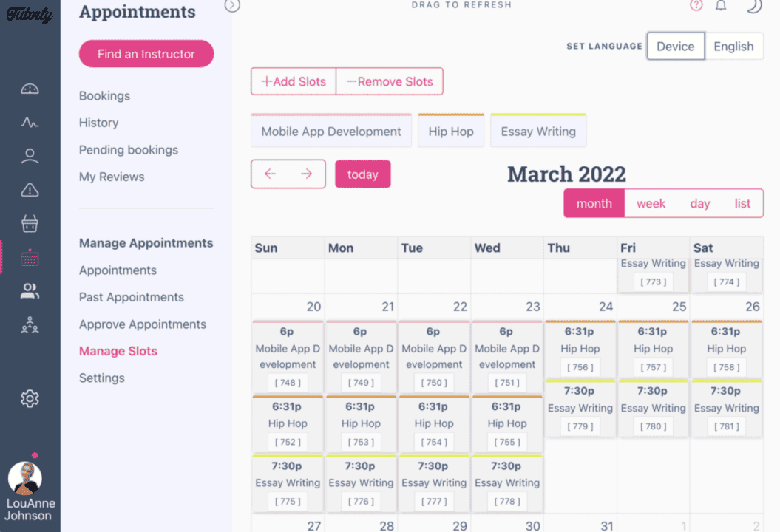
Task: Set language to English
Action: point(733,46)
